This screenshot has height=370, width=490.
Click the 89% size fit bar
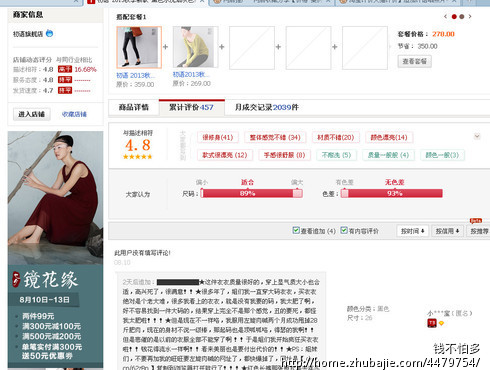(x=251, y=193)
